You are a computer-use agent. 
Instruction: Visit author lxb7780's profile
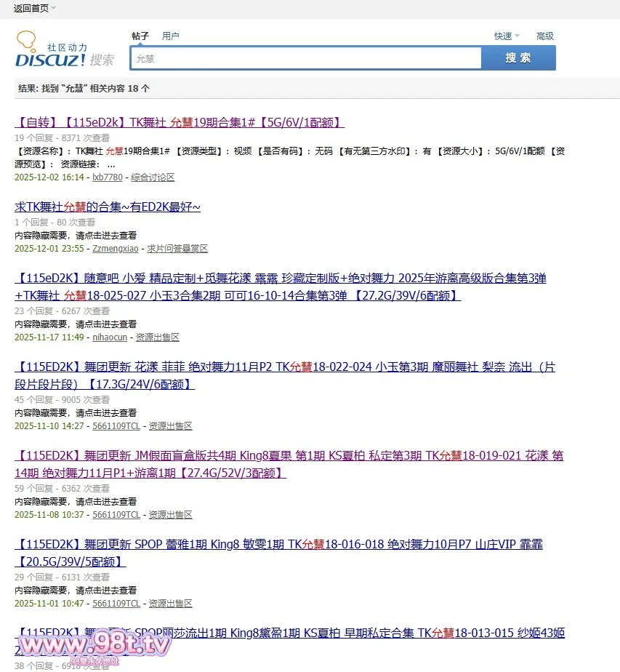click(x=108, y=177)
